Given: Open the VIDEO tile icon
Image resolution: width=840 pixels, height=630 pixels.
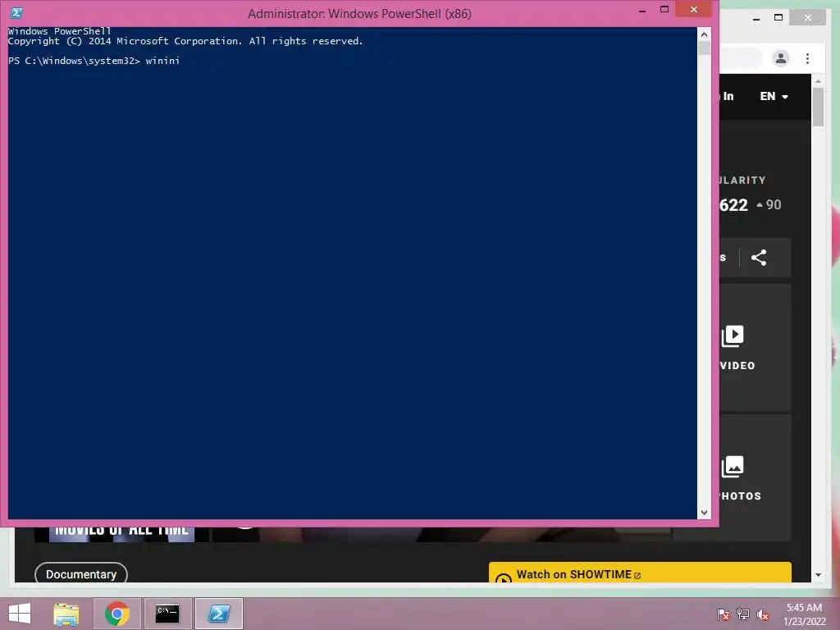Looking at the screenshot, I should (733, 336).
